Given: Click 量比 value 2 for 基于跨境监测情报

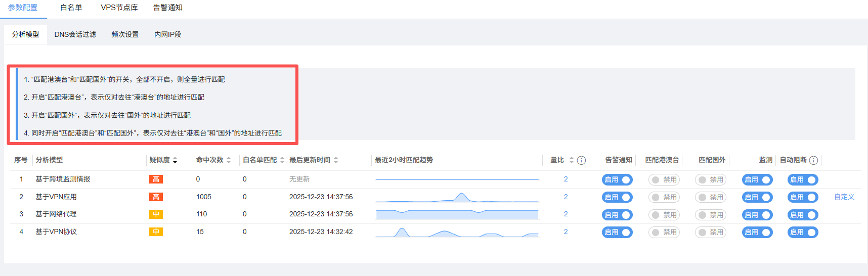Looking at the screenshot, I should tap(566, 179).
